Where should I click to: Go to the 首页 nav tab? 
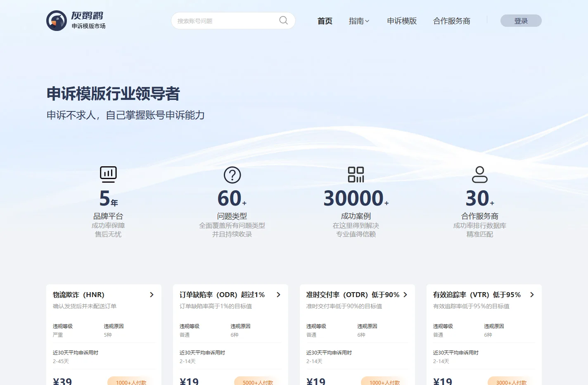click(x=325, y=21)
